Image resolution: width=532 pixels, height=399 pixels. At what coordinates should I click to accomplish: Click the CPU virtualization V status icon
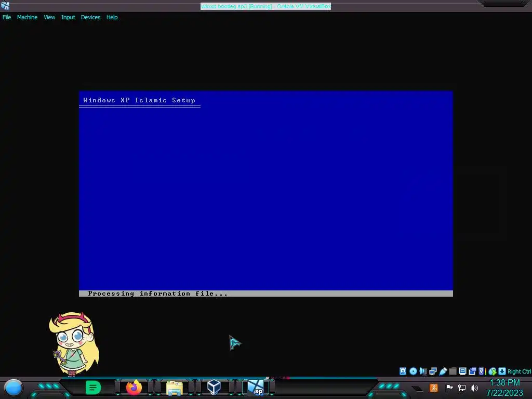[x=482, y=371]
